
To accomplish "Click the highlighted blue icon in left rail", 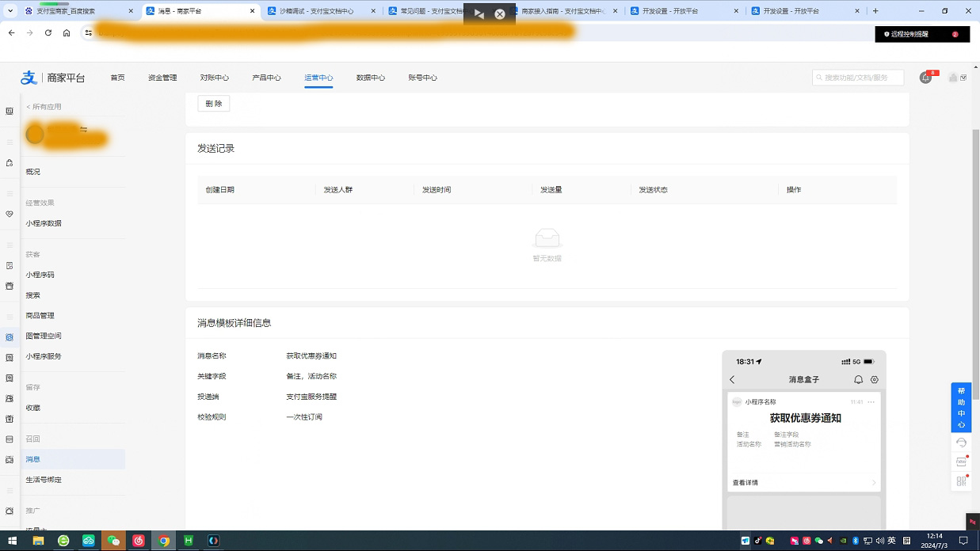I will (10, 336).
